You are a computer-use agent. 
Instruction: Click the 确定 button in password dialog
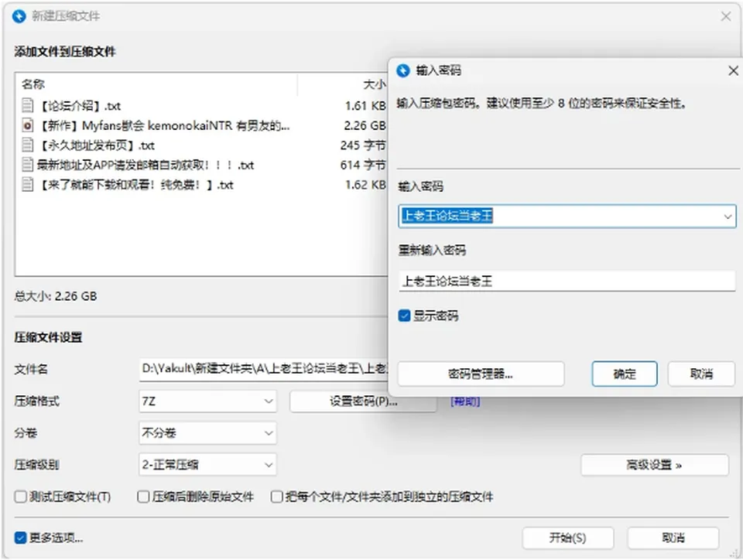pos(625,374)
